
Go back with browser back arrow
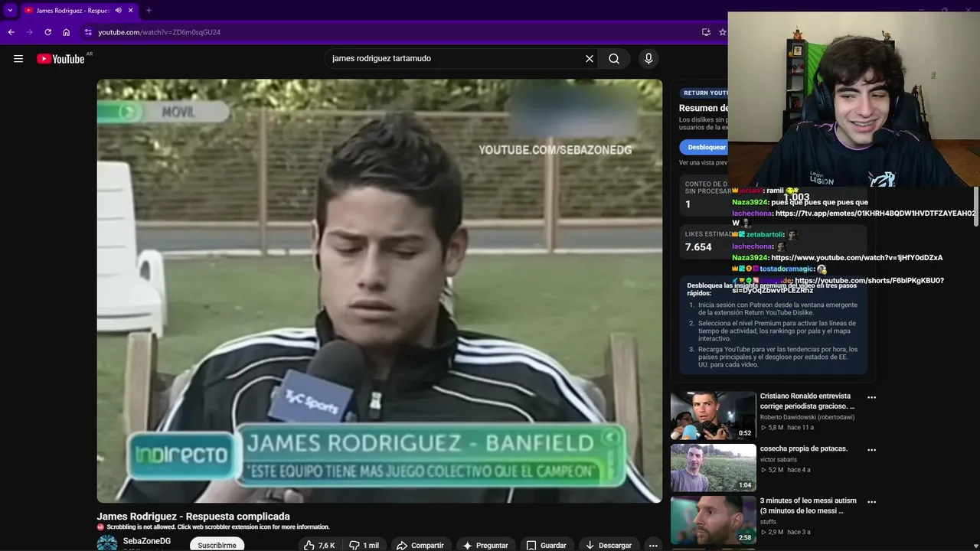(11, 32)
